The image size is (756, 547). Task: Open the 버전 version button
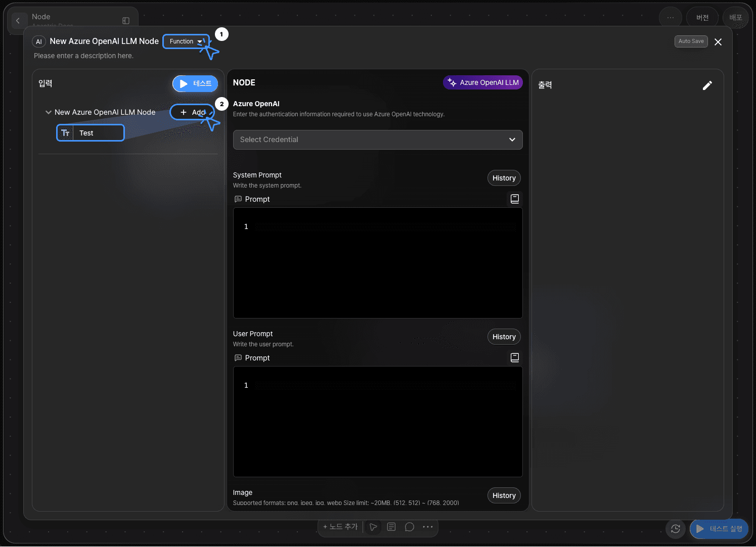pos(702,18)
